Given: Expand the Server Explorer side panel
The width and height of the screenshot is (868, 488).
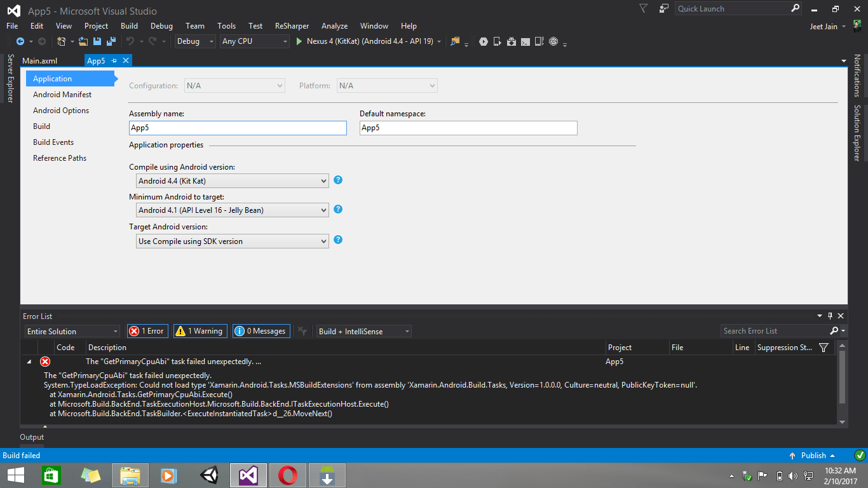Looking at the screenshot, I should (x=10, y=78).
